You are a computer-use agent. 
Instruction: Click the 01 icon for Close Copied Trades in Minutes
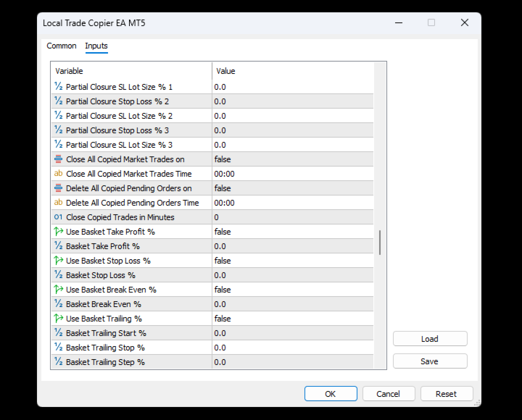tap(58, 217)
